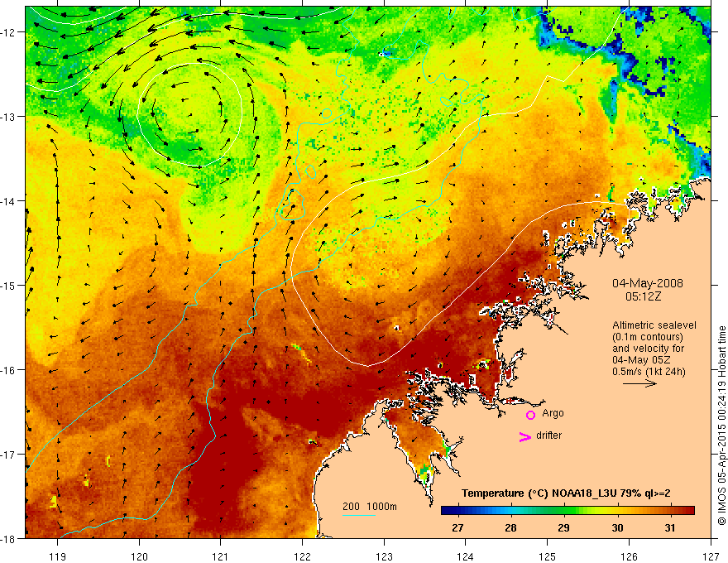Click the 0.5m/s velocity scale arrow
The height and width of the screenshot is (563, 728).
639,383
